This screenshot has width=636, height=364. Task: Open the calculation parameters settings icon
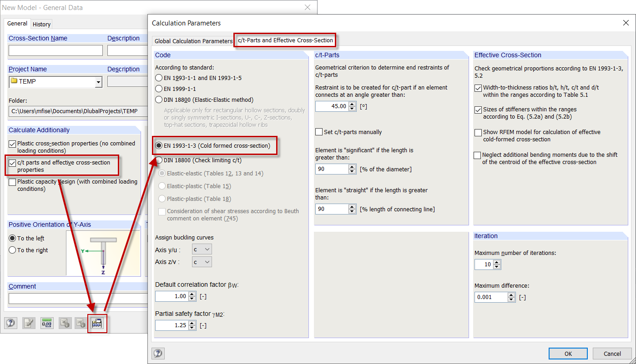(x=97, y=323)
